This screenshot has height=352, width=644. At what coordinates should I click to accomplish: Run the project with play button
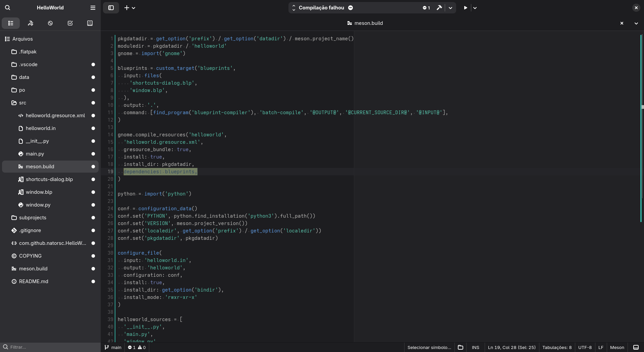point(466,8)
